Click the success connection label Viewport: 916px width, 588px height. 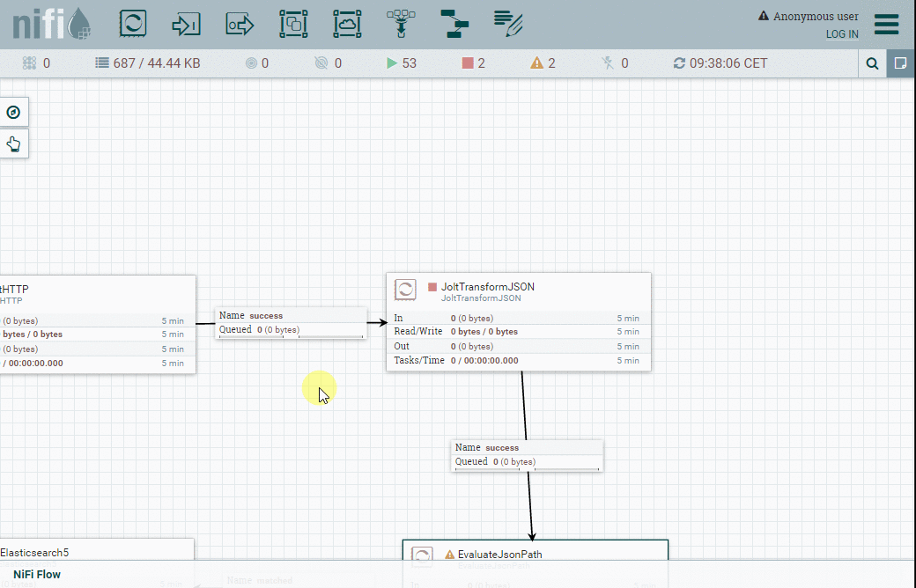click(x=291, y=322)
